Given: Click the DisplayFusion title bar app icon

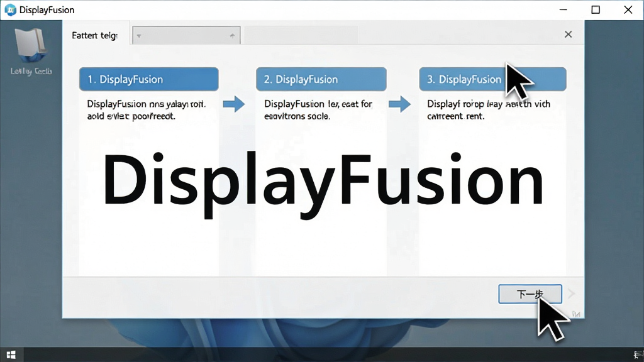Looking at the screenshot, I should (10, 10).
